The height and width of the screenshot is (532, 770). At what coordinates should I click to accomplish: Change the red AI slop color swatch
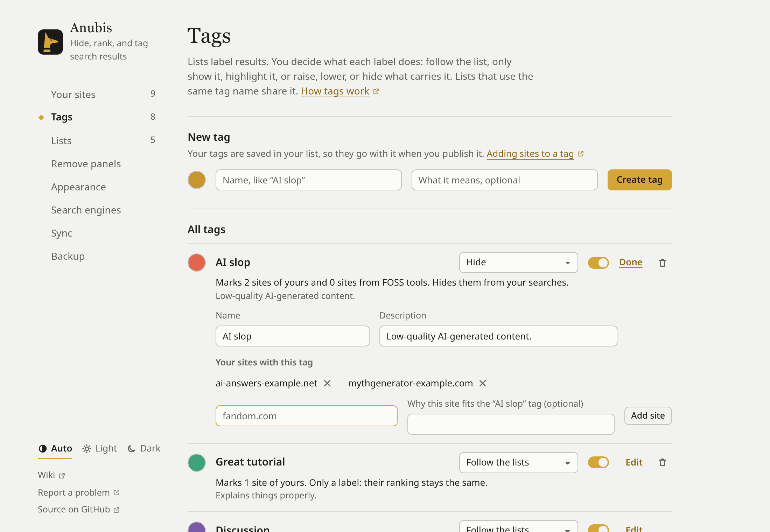pyautogui.click(x=197, y=262)
